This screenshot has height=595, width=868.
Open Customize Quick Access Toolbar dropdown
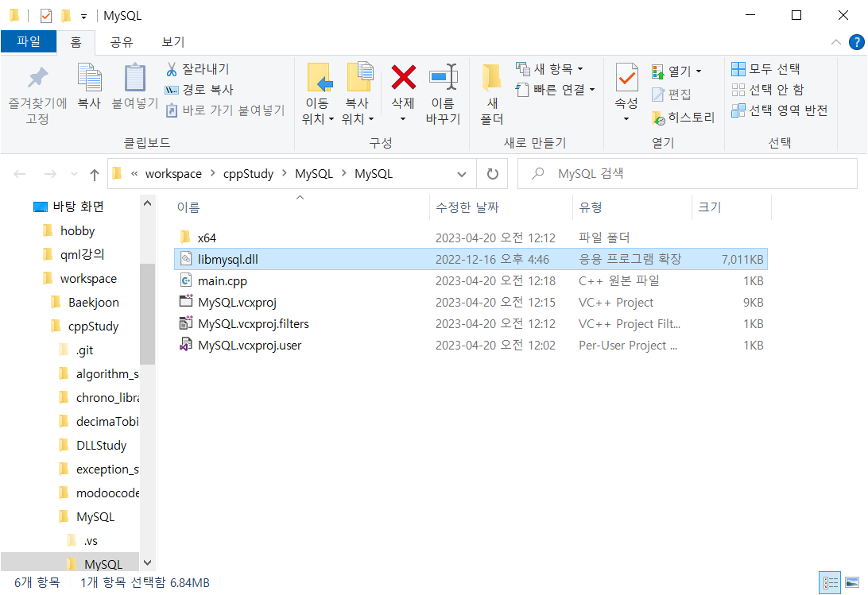coord(83,17)
